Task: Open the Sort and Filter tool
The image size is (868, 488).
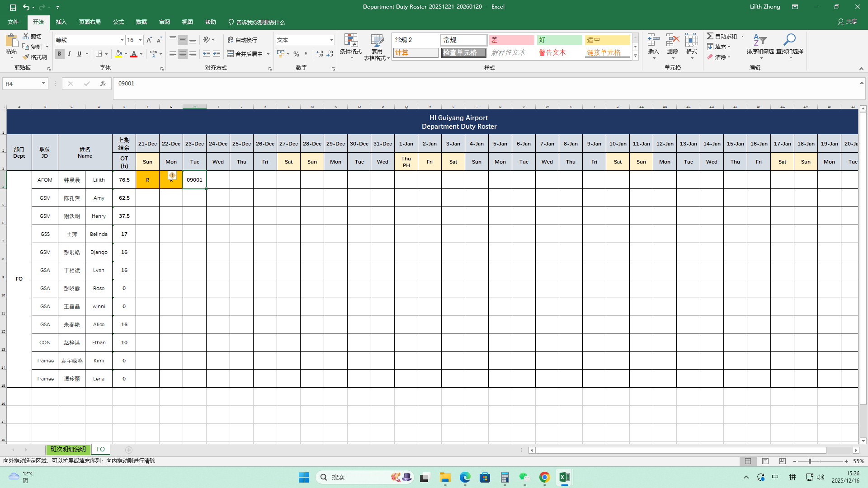Action: click(759, 41)
